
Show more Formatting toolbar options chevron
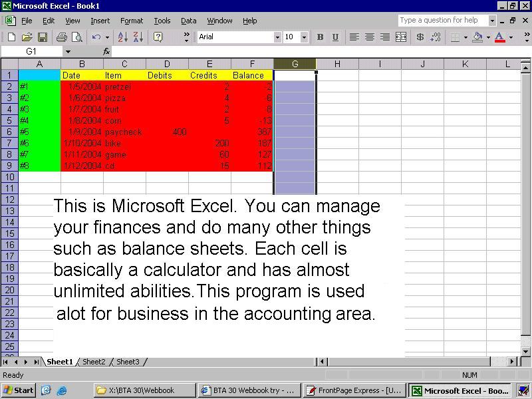[x=527, y=37]
